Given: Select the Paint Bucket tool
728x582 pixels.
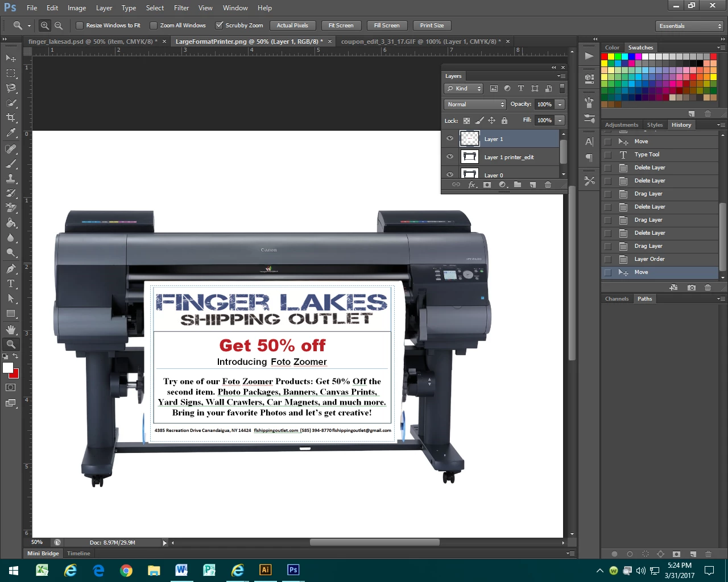Looking at the screenshot, I should click(11, 223).
